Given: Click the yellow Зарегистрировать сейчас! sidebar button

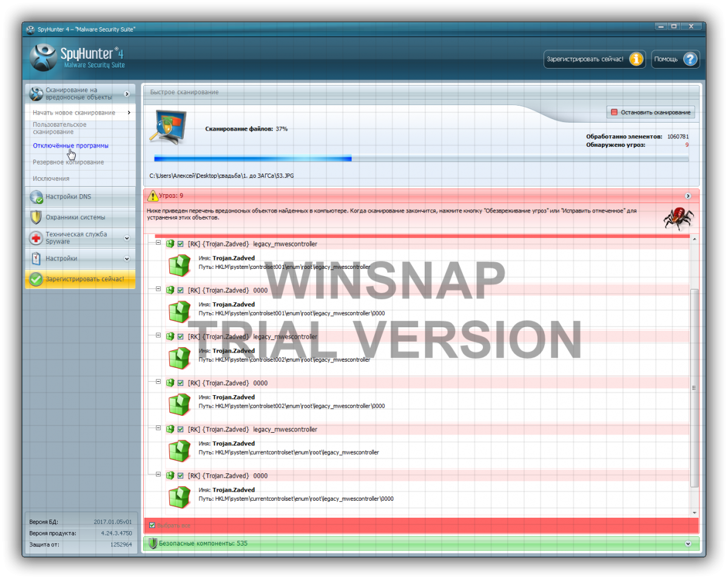Looking at the screenshot, I should (x=80, y=279).
